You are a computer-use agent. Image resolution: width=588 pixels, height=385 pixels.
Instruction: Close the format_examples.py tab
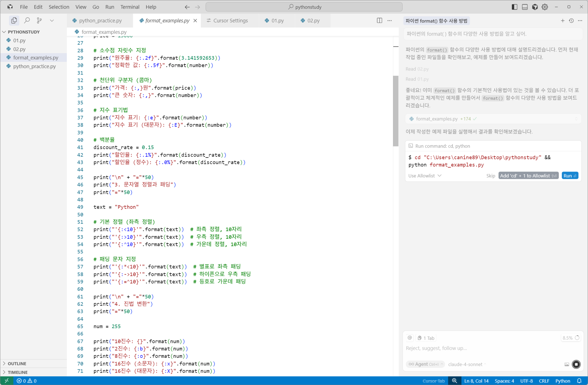point(195,20)
